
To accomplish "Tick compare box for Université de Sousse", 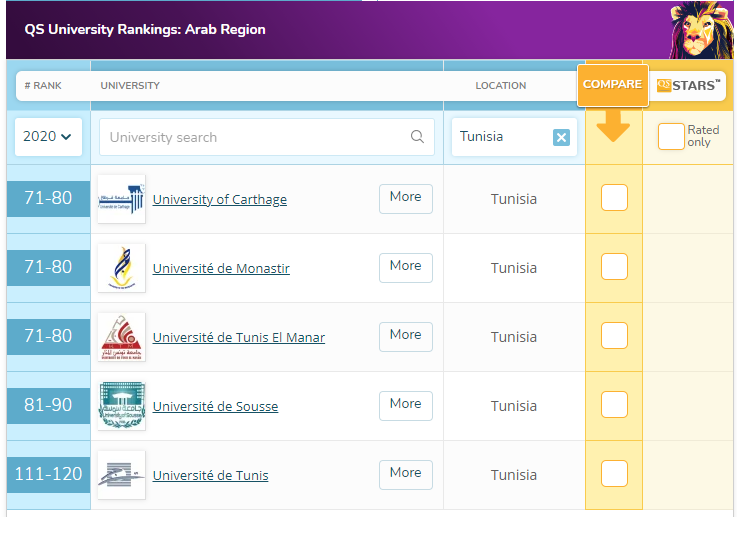I will click(x=614, y=405).
